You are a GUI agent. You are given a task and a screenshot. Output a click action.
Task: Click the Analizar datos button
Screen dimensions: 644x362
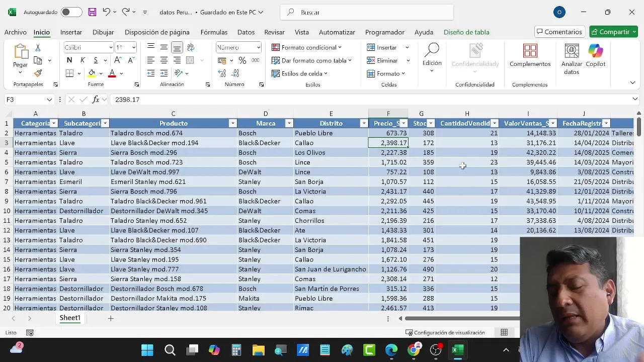coord(572,59)
